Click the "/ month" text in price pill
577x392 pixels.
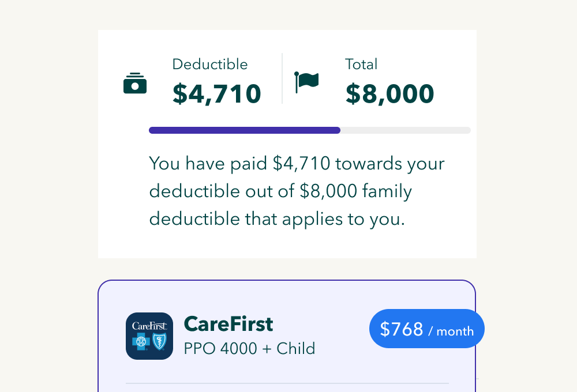click(451, 331)
